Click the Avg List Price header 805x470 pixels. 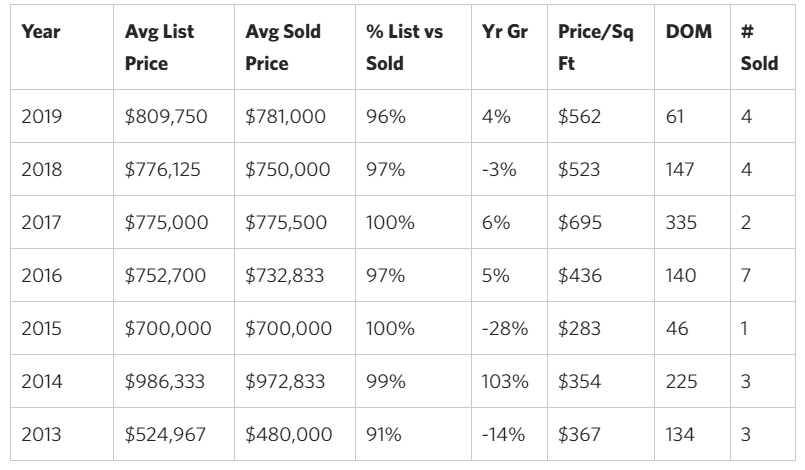pyautogui.click(x=160, y=47)
